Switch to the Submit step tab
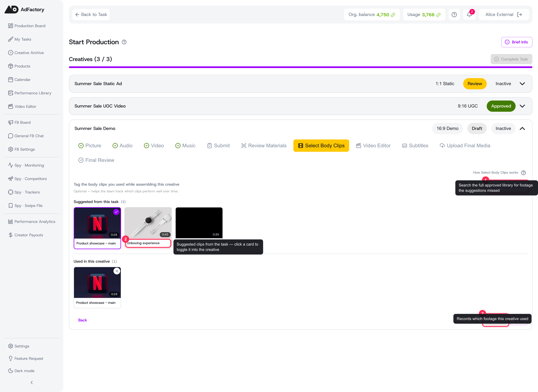 click(x=218, y=145)
